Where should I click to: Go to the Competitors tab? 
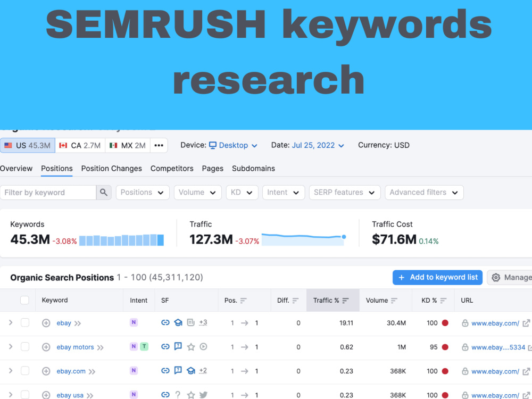(x=172, y=169)
